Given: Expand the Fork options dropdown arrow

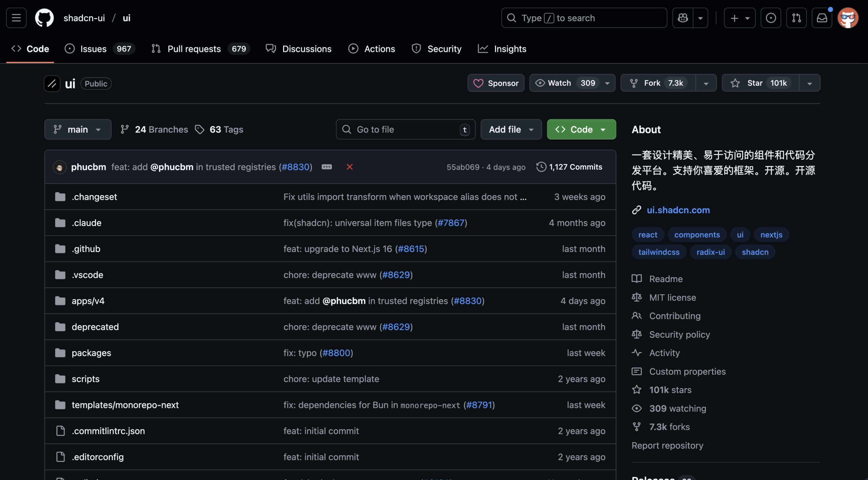Looking at the screenshot, I should click(x=706, y=83).
